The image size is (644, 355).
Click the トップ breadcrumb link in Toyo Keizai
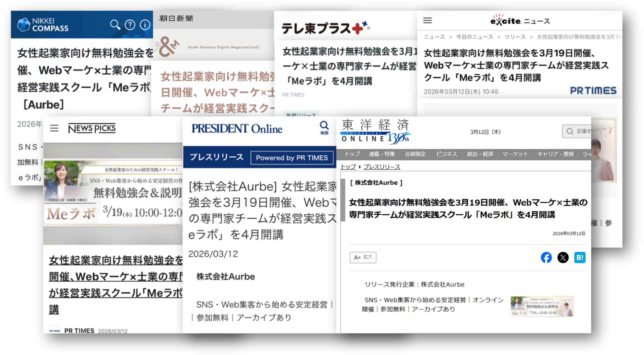pos(348,167)
